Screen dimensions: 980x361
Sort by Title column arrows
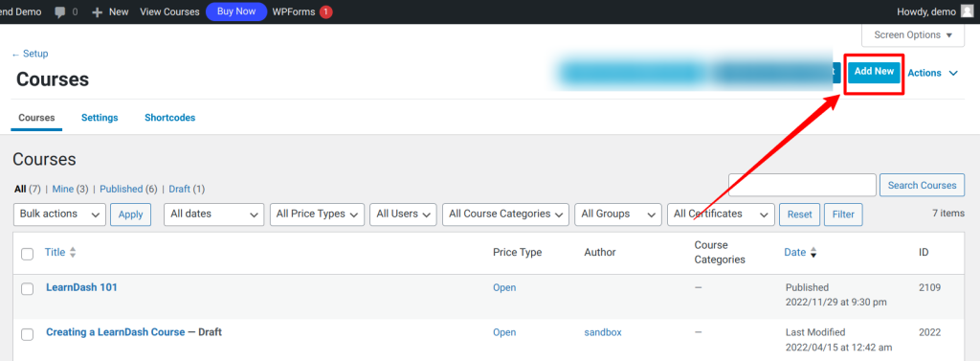point(73,253)
